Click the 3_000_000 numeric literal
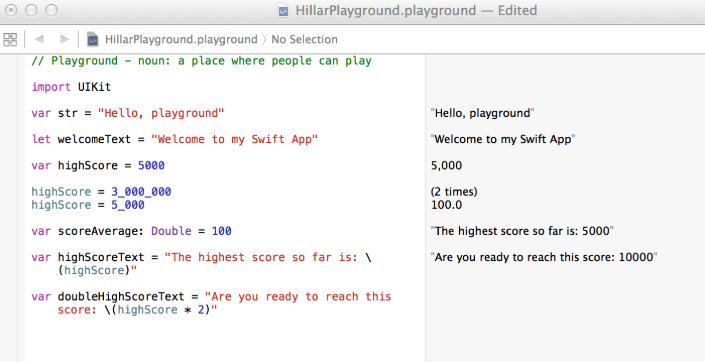705x362 pixels. coord(141,192)
